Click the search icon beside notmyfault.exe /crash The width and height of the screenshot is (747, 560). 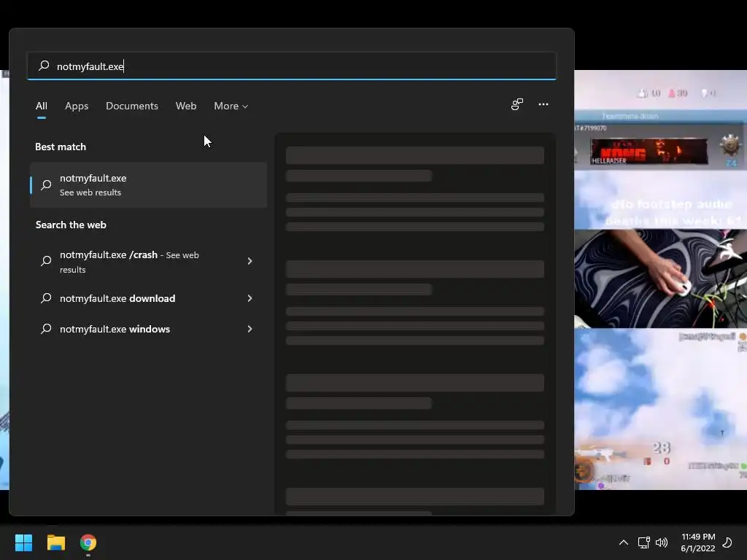46,261
